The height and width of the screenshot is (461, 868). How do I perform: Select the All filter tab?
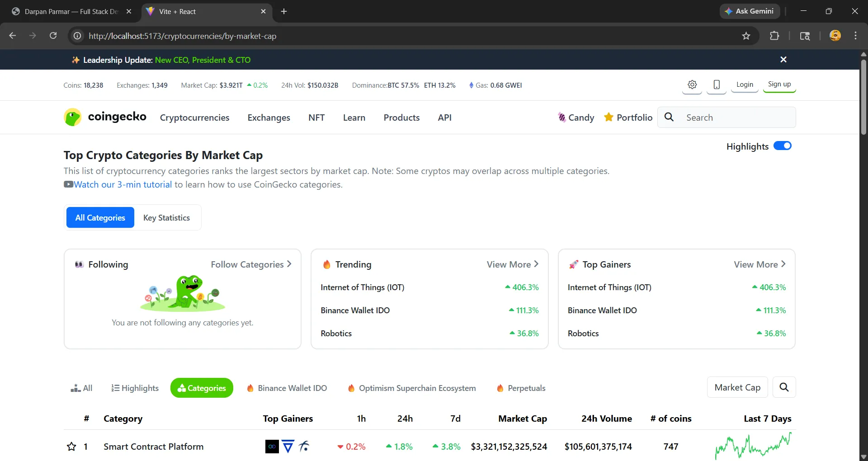click(81, 388)
